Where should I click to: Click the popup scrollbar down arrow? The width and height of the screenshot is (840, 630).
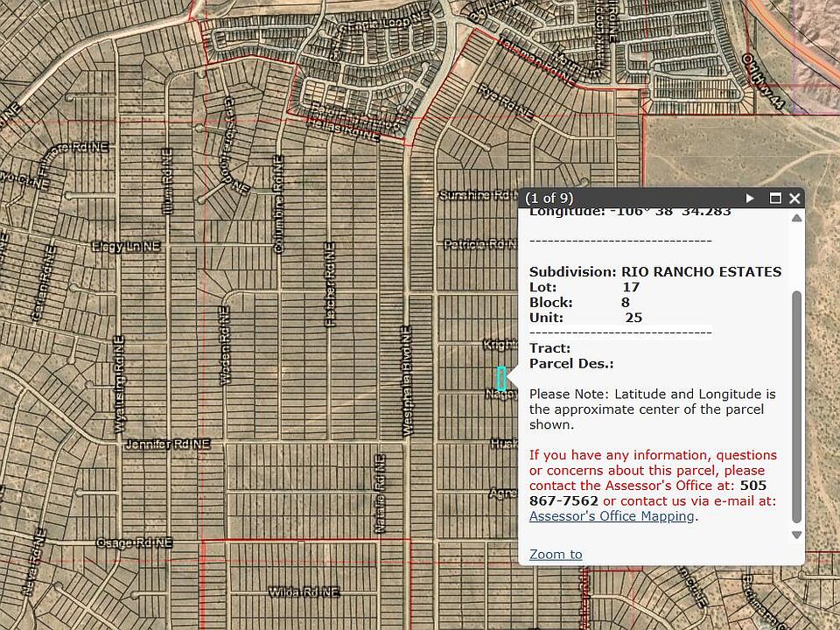(x=796, y=535)
